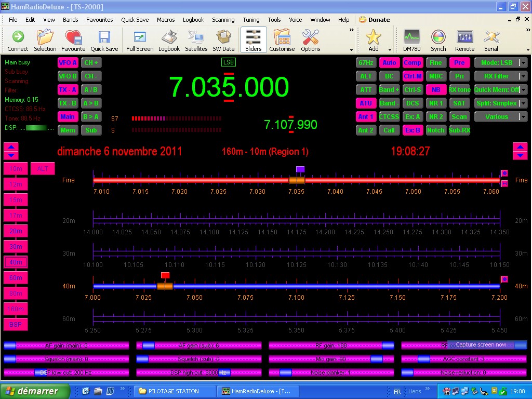This screenshot has height=399, width=532.
Task: Click the DB quick launch icon
Action: tap(110, 391)
